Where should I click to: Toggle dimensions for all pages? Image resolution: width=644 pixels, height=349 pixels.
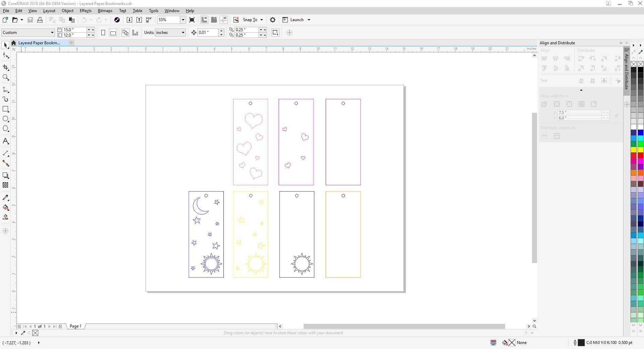(125, 33)
